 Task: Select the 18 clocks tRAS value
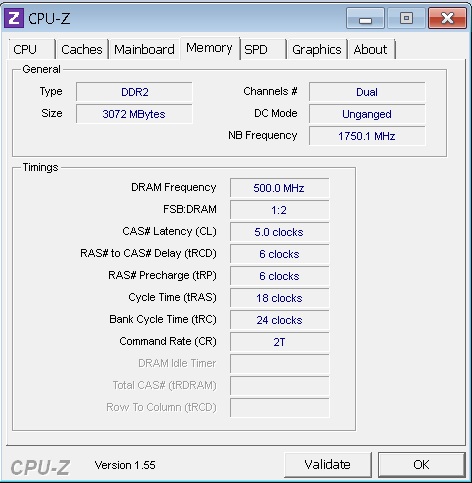coord(279,298)
